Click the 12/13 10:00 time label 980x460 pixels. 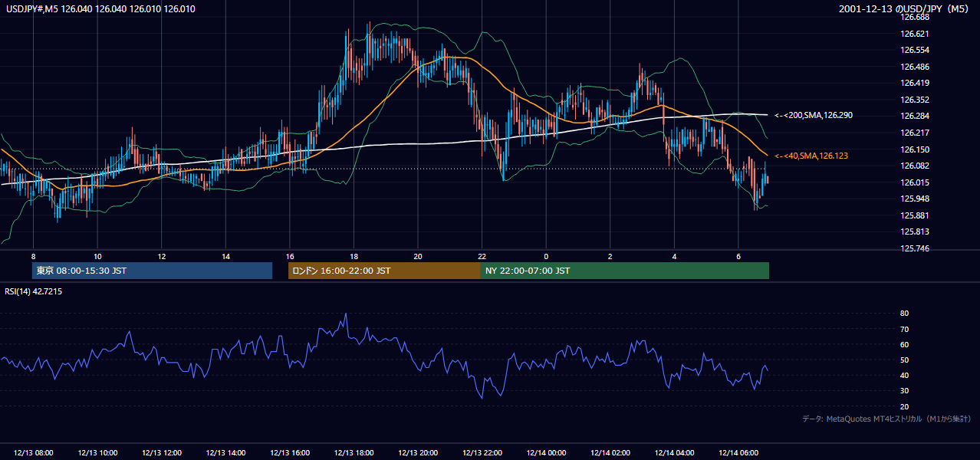[97, 453]
